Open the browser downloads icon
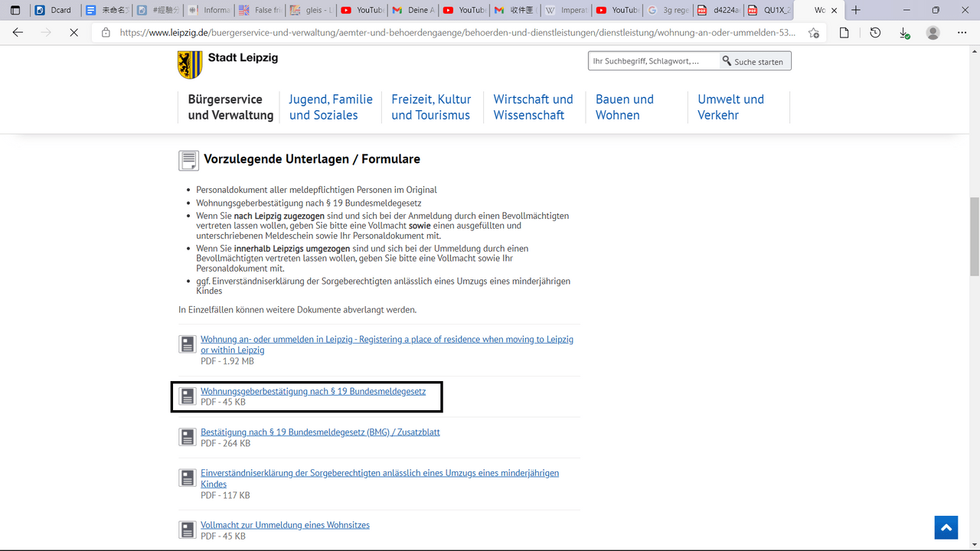The image size is (980, 551). point(904,33)
